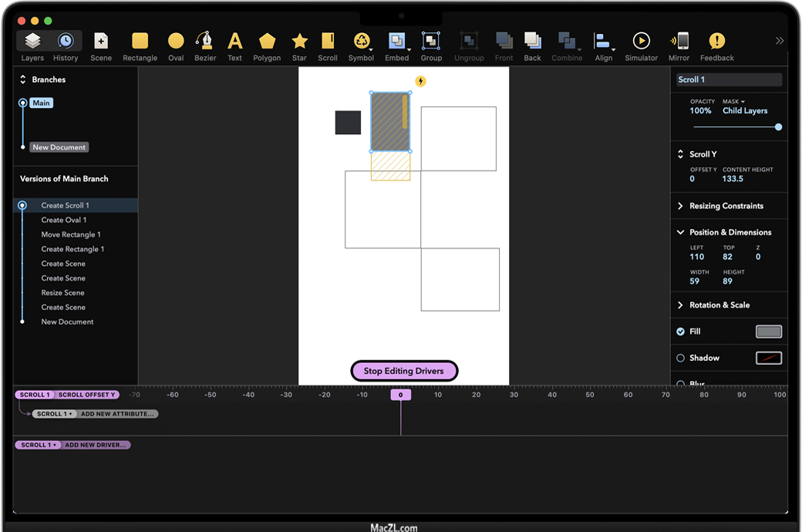This screenshot has width=802, height=532.
Task: Expand the Resizing Constraints section
Action: (x=726, y=206)
